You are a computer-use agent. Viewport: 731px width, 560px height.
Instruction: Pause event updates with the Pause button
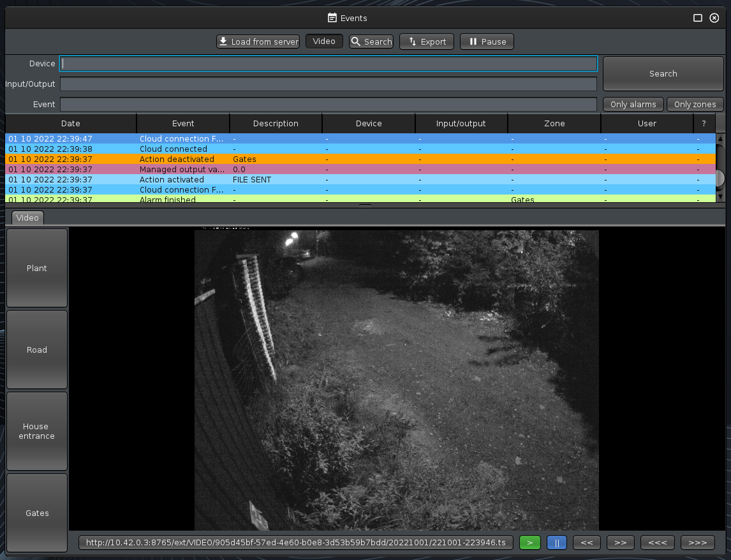(487, 41)
